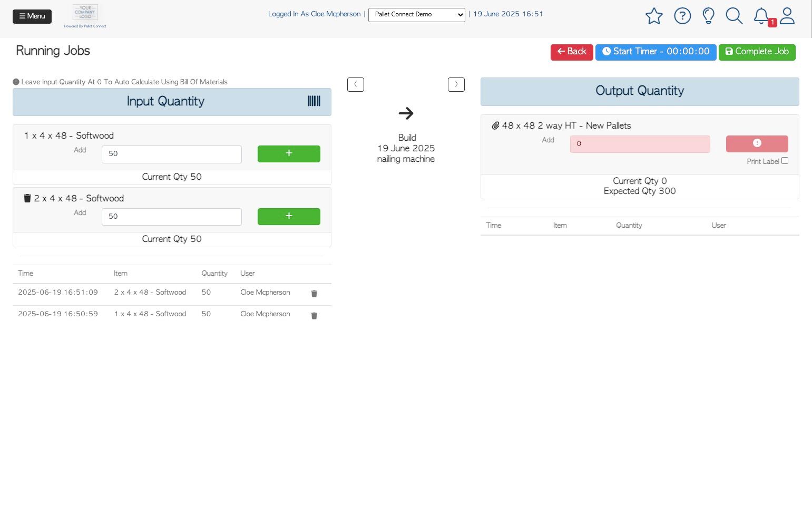Open the main Menu

point(32,16)
